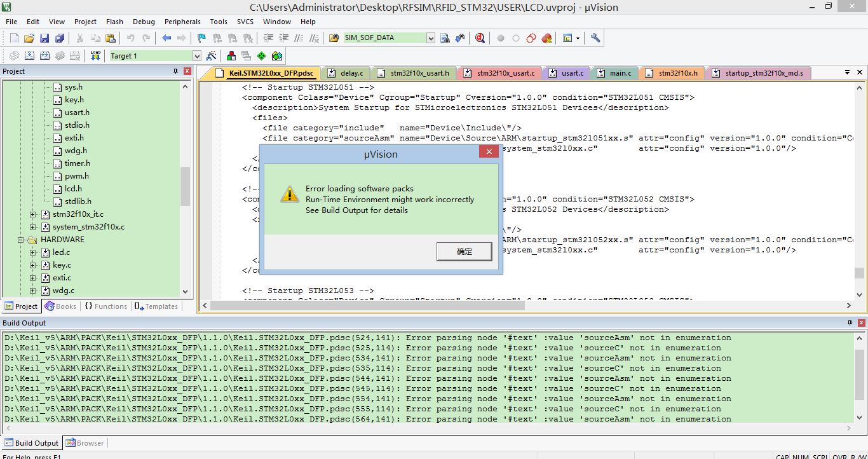Switch to the Functions panel tab
868x459 pixels.
point(105,306)
